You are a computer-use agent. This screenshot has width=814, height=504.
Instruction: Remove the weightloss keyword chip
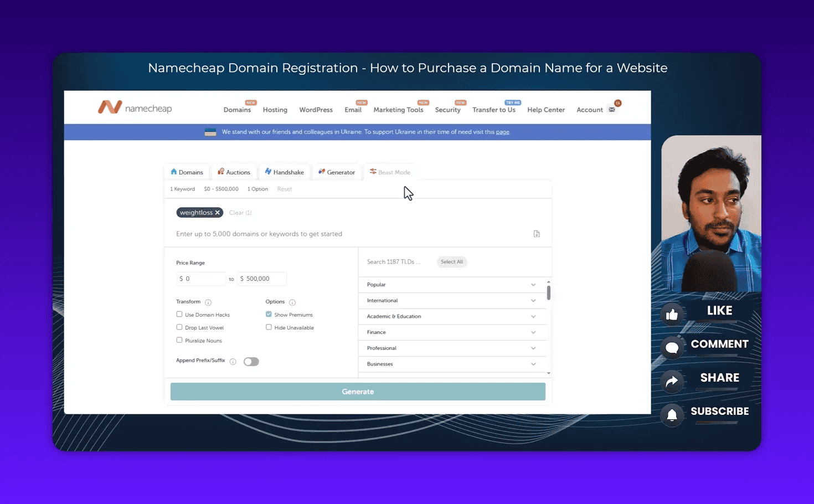217,212
